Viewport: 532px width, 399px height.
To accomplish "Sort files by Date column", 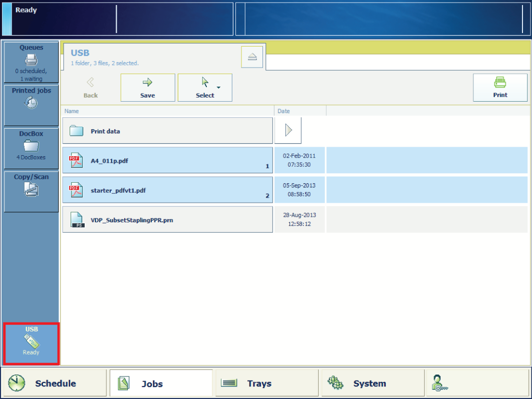I will click(300, 111).
